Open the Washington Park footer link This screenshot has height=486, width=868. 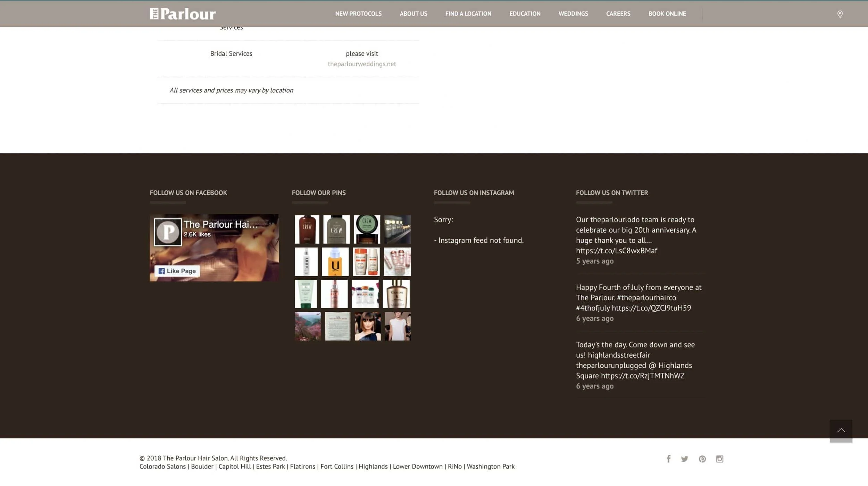[x=490, y=467]
